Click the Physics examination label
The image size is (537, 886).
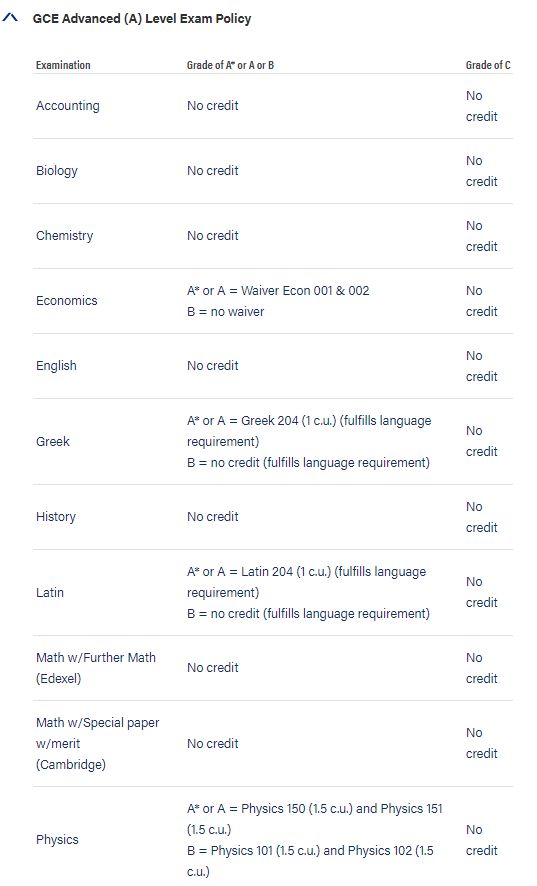(57, 840)
